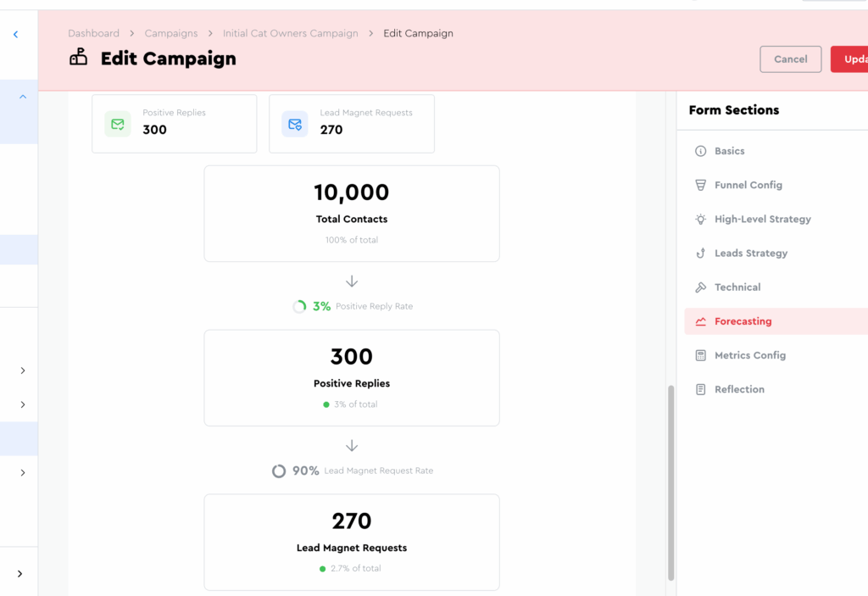Click the Basics info icon
Viewport: 868px width, 596px height.
coord(700,151)
